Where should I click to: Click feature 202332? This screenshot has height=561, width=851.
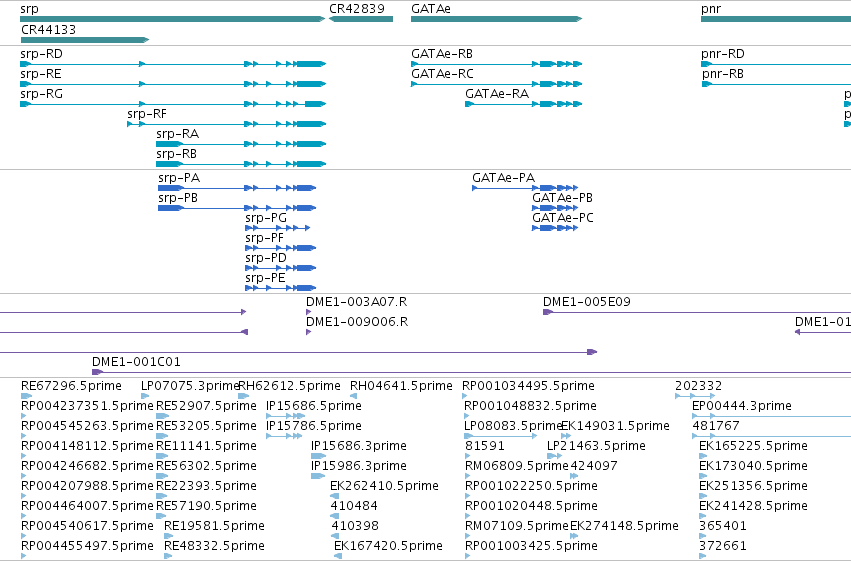(695, 396)
